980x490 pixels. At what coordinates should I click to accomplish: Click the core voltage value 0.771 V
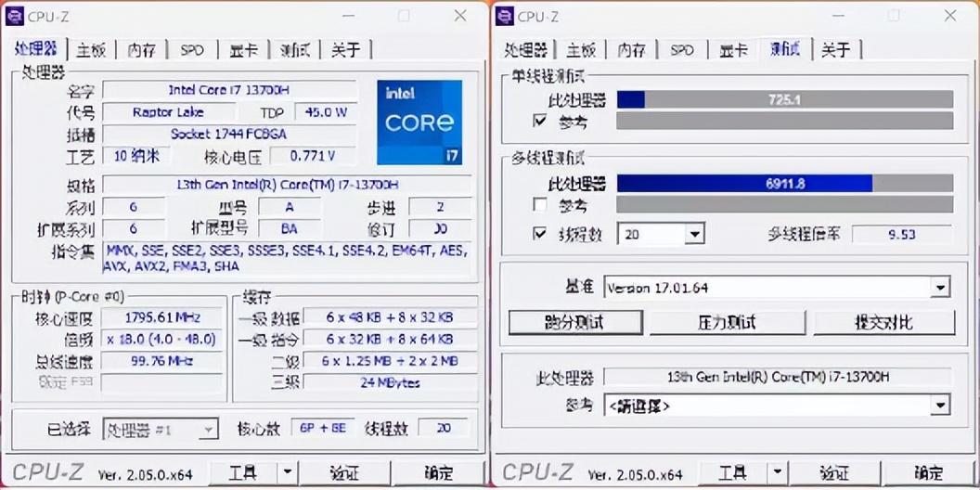pos(313,156)
